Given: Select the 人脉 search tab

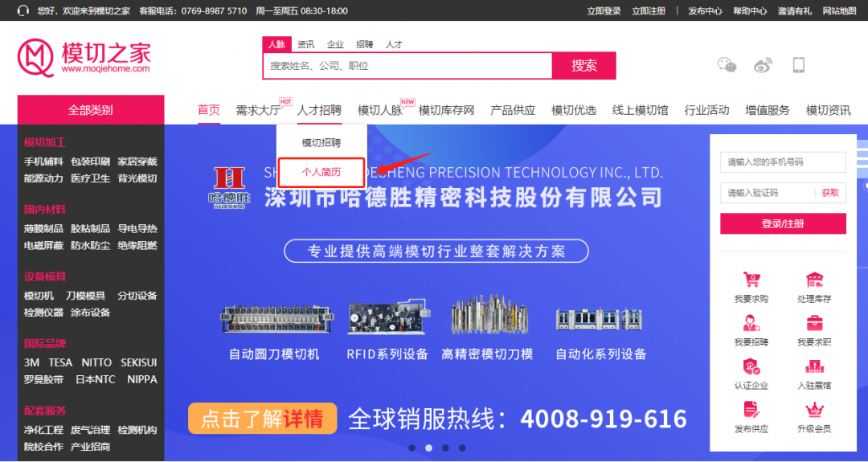Looking at the screenshot, I should click(276, 44).
